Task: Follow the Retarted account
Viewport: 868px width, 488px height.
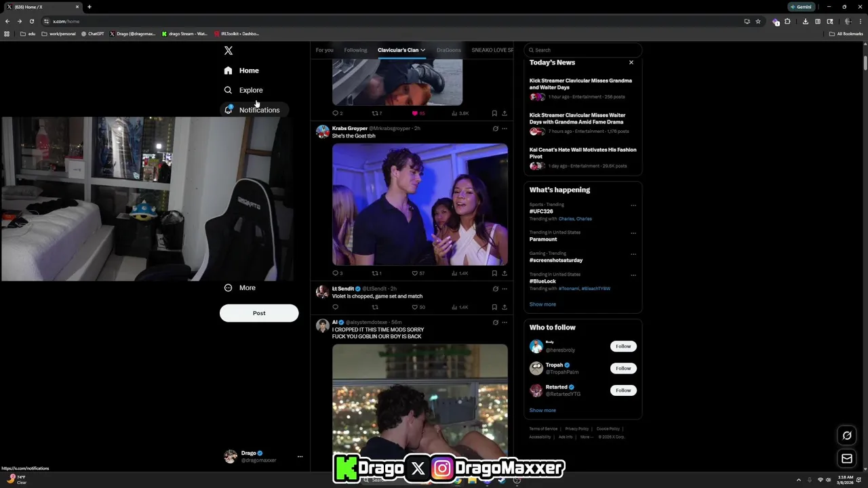Action: point(623,390)
